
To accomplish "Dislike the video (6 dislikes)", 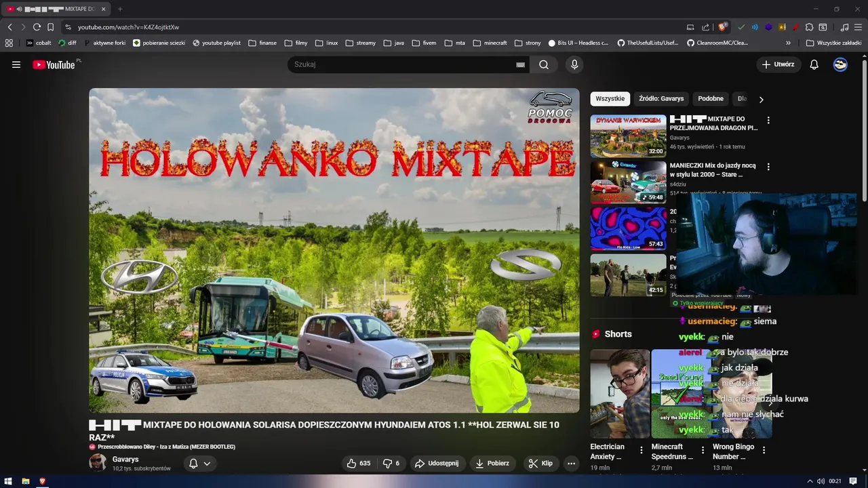I will coord(391,463).
